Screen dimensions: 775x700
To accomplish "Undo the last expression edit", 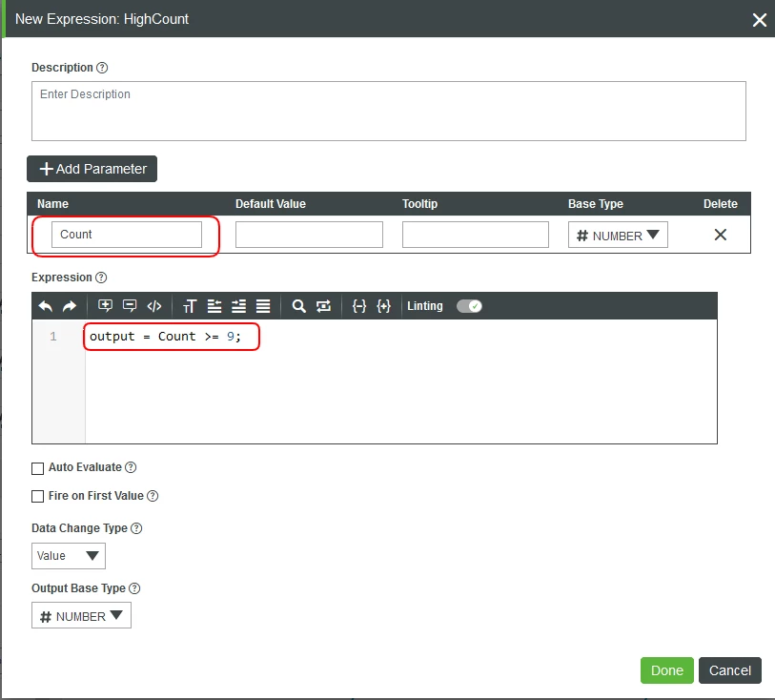I will pyautogui.click(x=46, y=306).
